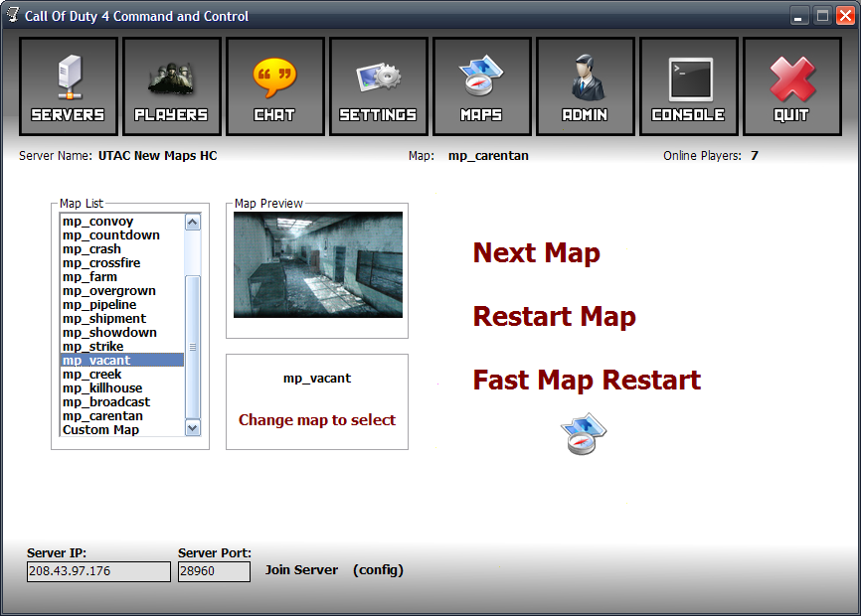Select mp_creek in Map List
This screenshot has width=861, height=616.
click(x=122, y=375)
